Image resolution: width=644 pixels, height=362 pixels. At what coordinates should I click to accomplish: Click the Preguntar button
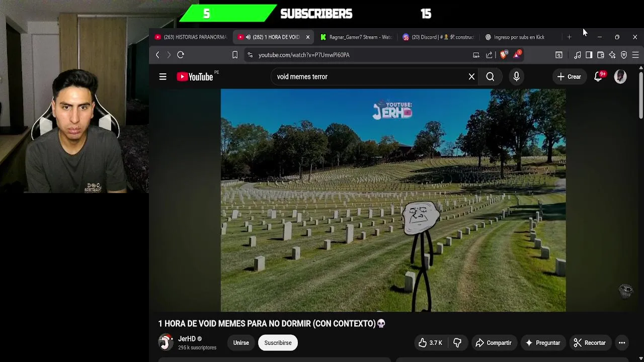(x=543, y=343)
